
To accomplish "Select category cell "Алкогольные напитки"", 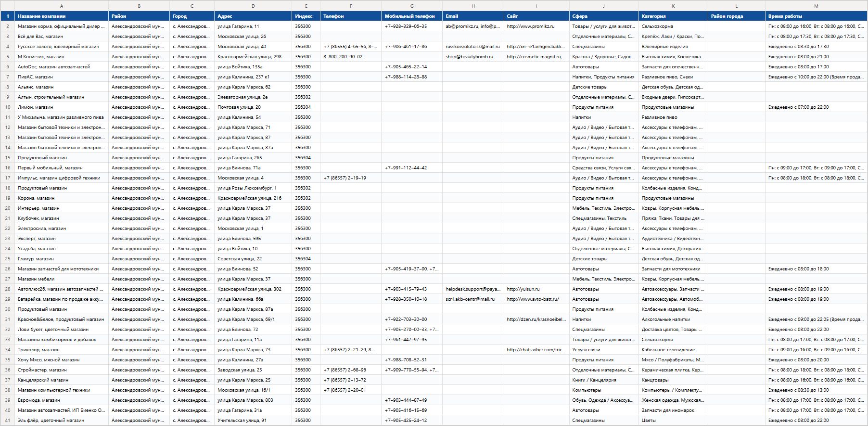I will tap(673, 319).
